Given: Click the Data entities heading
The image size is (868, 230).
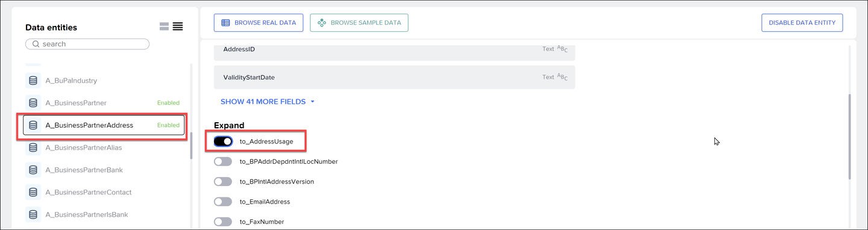Looking at the screenshot, I should [51, 28].
